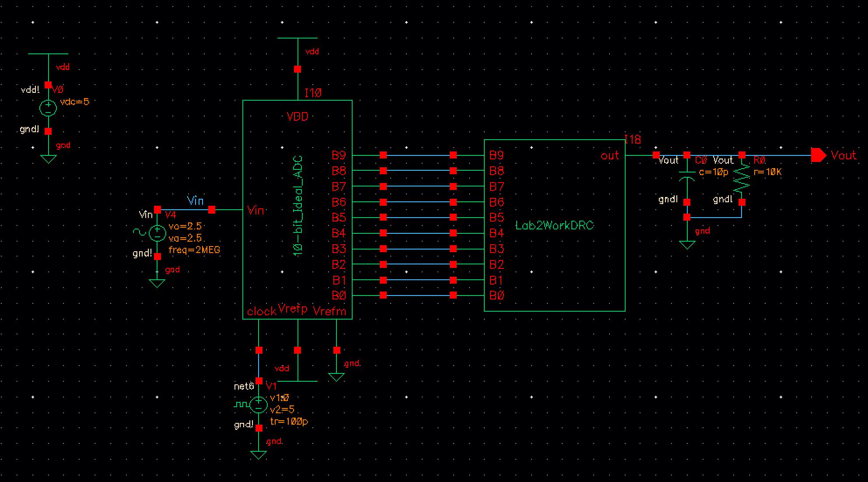Screen dimensions: 868x482
Task: Click the R0 instance name
Action: (759, 161)
